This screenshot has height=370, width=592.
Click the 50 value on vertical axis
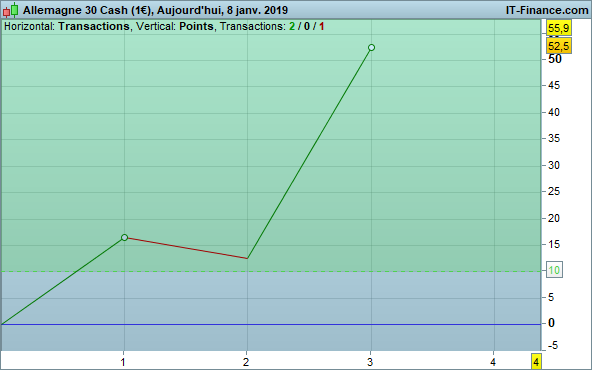click(x=555, y=59)
